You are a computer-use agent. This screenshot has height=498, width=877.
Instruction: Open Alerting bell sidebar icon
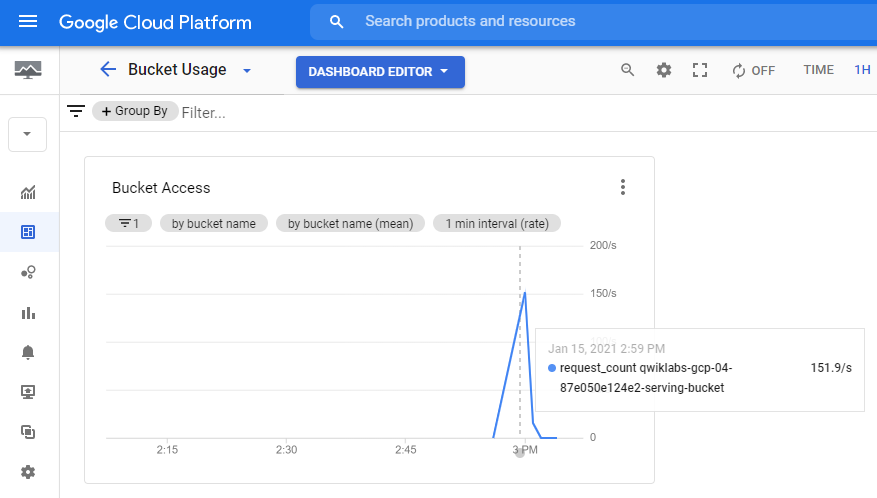click(x=28, y=352)
